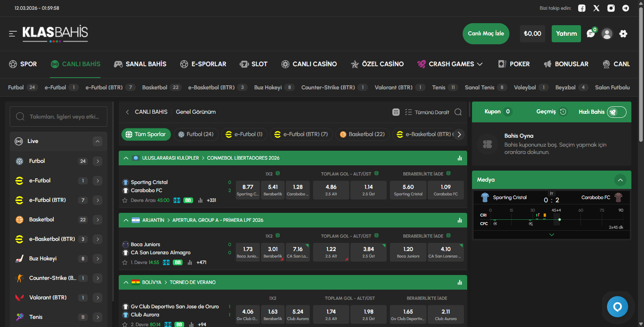Open the user profile avatar
The image size is (644, 327).
pyautogui.click(x=607, y=34)
